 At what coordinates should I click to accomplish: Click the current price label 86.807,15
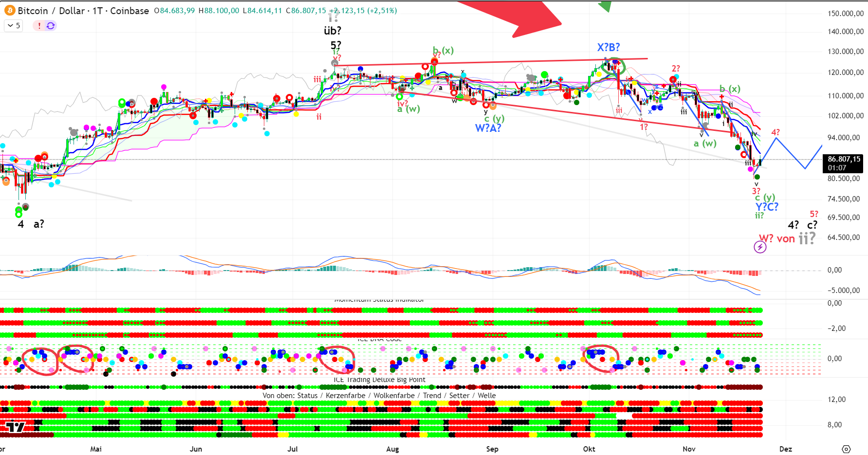(x=844, y=159)
